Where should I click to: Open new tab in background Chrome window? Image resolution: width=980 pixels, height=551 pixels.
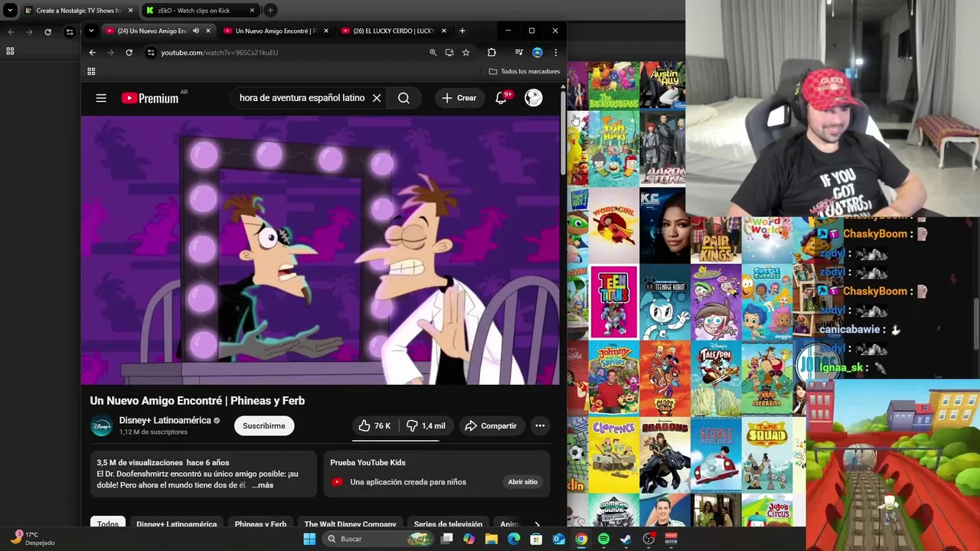270,11
